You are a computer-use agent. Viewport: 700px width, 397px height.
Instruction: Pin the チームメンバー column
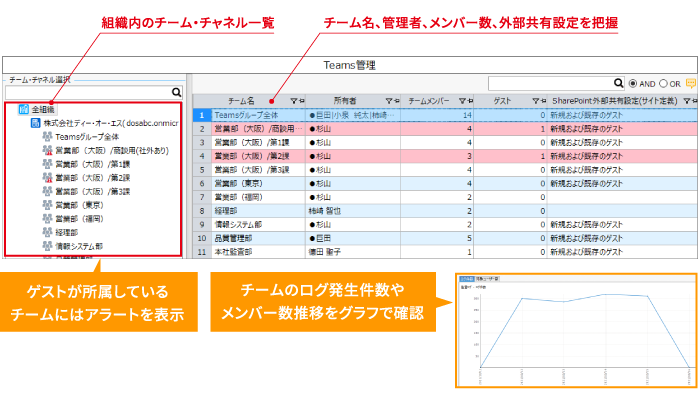point(471,101)
